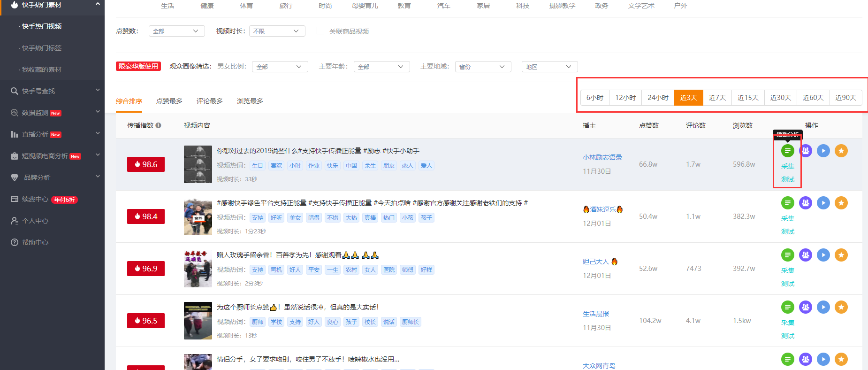Viewport: 868px width, 370px height.
Task: Favorite the video in the 小林励志语录 row
Action: tap(841, 151)
